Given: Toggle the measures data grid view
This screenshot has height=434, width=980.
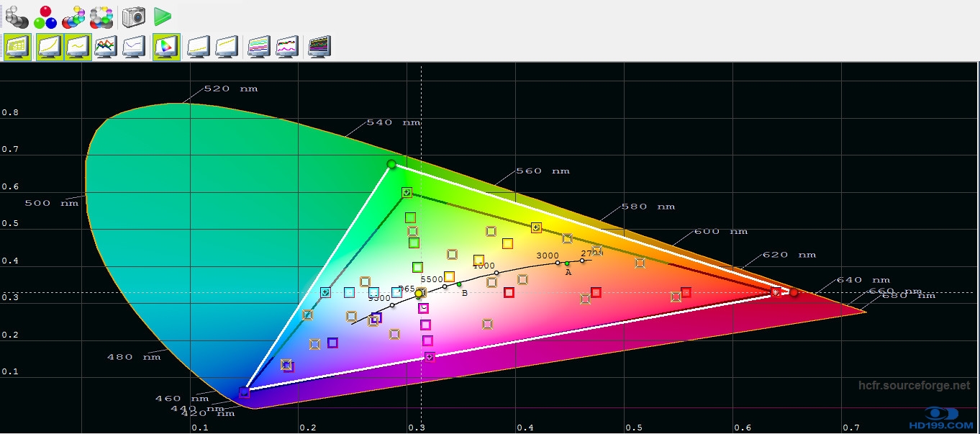Looking at the screenshot, I should click(x=17, y=47).
